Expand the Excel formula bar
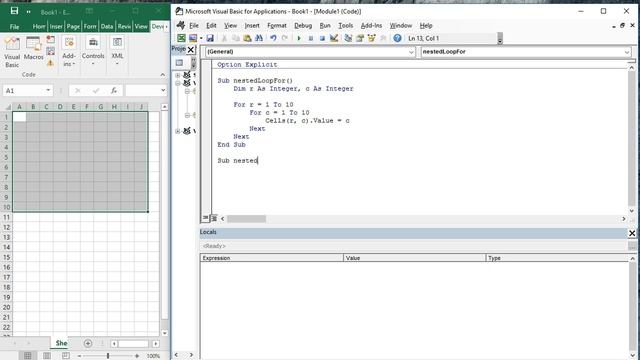This screenshot has height=360, width=640. pos(163,90)
